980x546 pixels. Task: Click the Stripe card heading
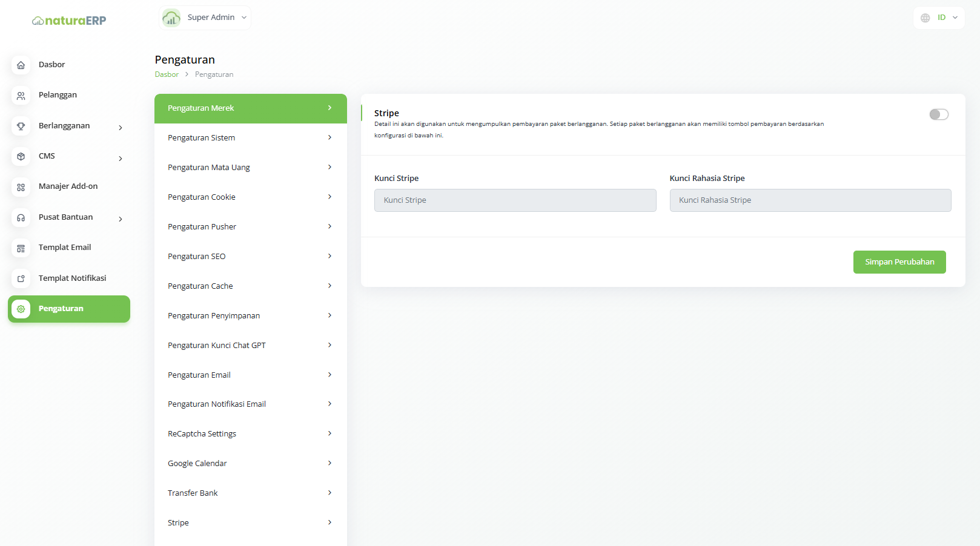[386, 113]
